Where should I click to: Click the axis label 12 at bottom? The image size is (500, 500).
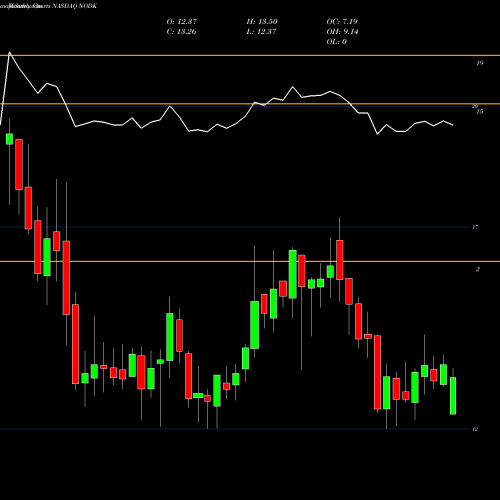pos(475,429)
